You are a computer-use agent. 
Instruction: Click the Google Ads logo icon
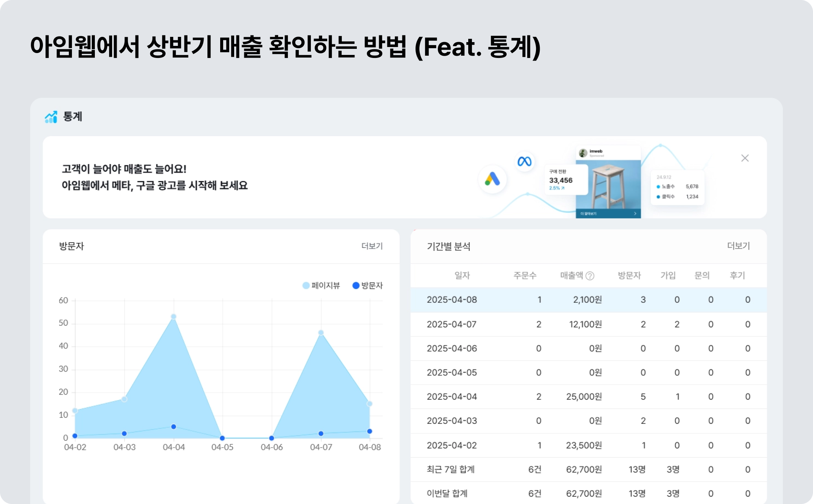tap(492, 179)
